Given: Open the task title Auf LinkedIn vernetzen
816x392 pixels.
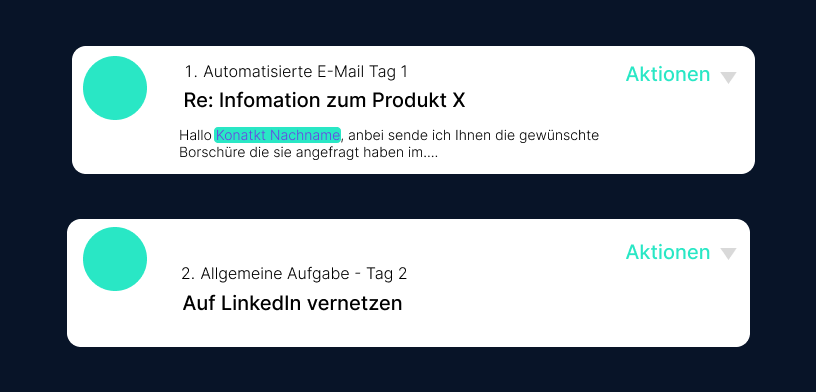Looking at the screenshot, I should [x=292, y=303].
